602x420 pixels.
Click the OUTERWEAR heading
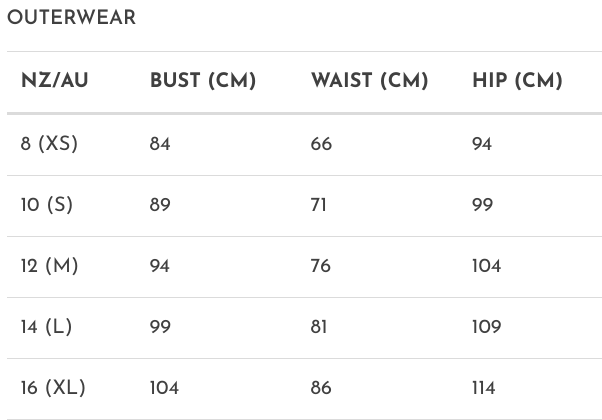pos(71,18)
